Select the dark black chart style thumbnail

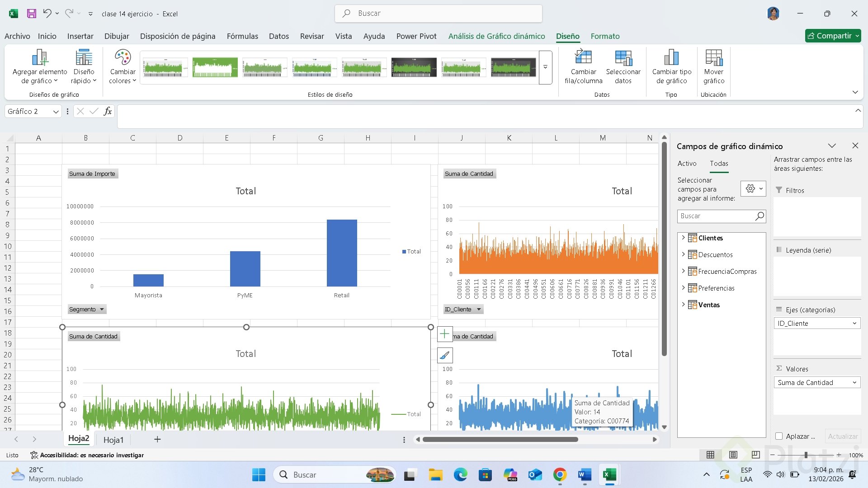click(414, 67)
